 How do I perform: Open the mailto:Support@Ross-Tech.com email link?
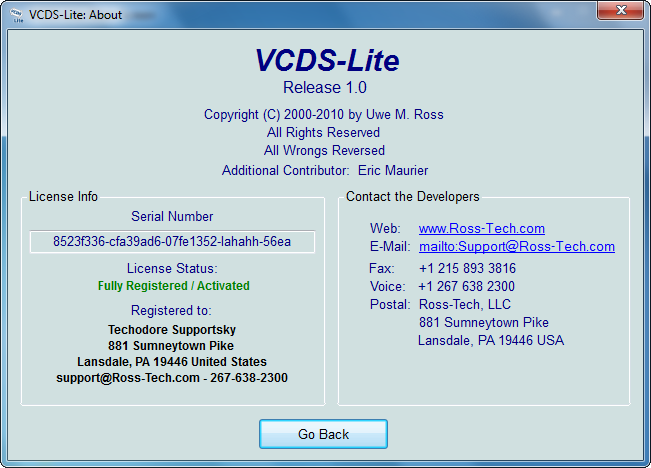pyautogui.click(x=517, y=247)
